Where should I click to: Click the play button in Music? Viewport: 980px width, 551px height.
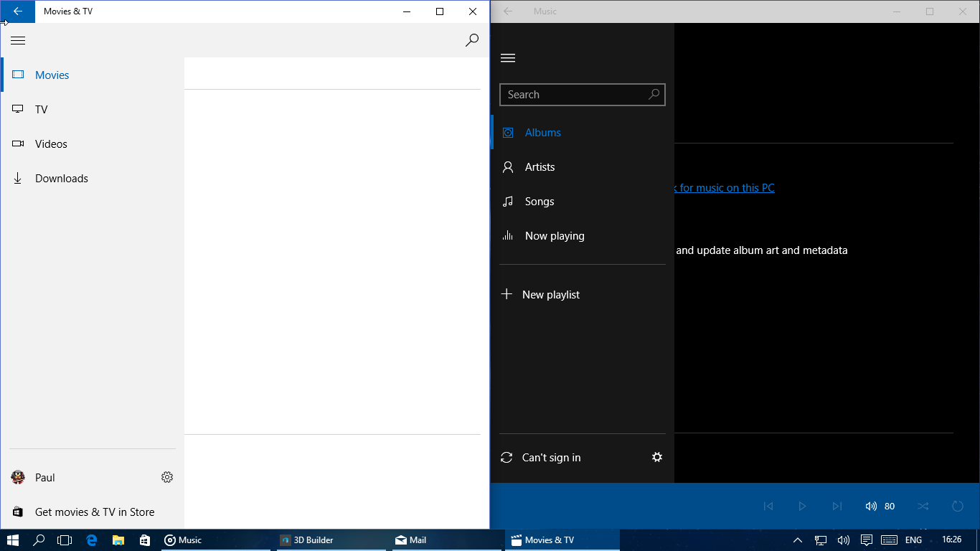802,507
